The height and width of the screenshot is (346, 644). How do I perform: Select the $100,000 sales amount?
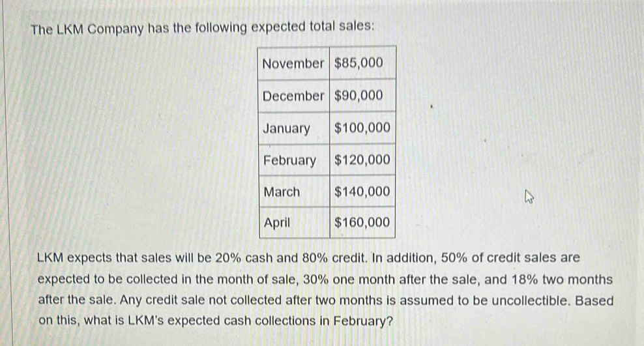coord(362,128)
